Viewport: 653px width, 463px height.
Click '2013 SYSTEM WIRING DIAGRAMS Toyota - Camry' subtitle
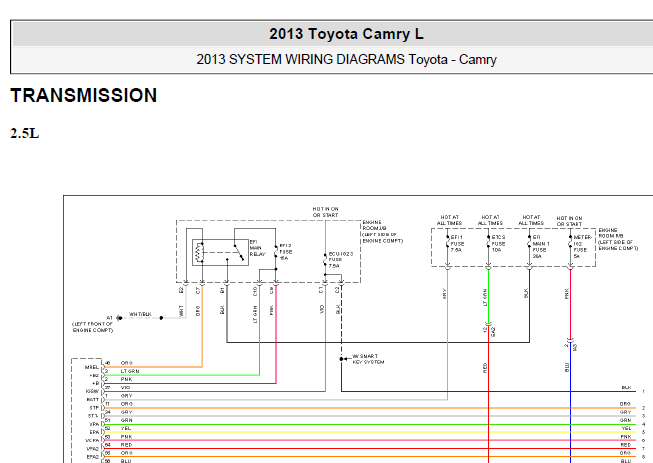(x=346, y=60)
